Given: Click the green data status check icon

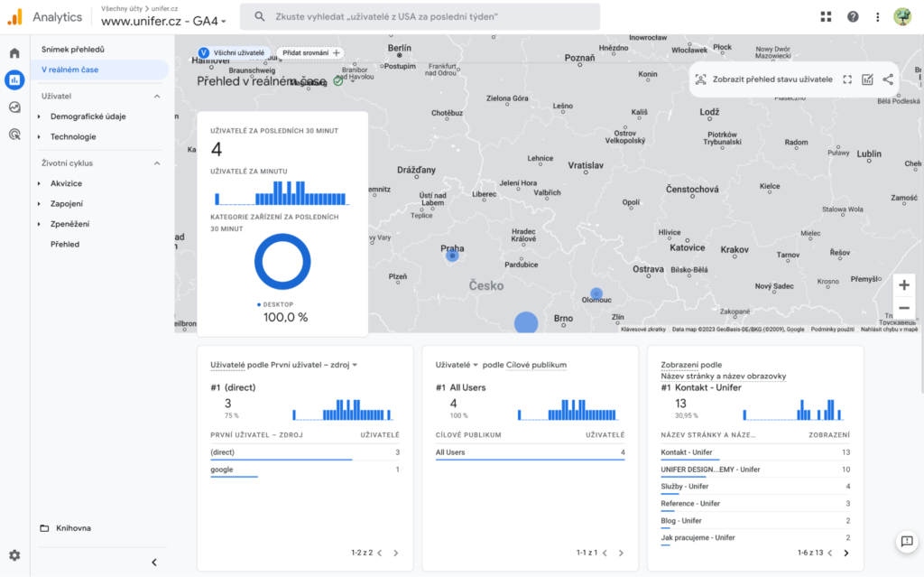Looking at the screenshot, I should [338, 81].
